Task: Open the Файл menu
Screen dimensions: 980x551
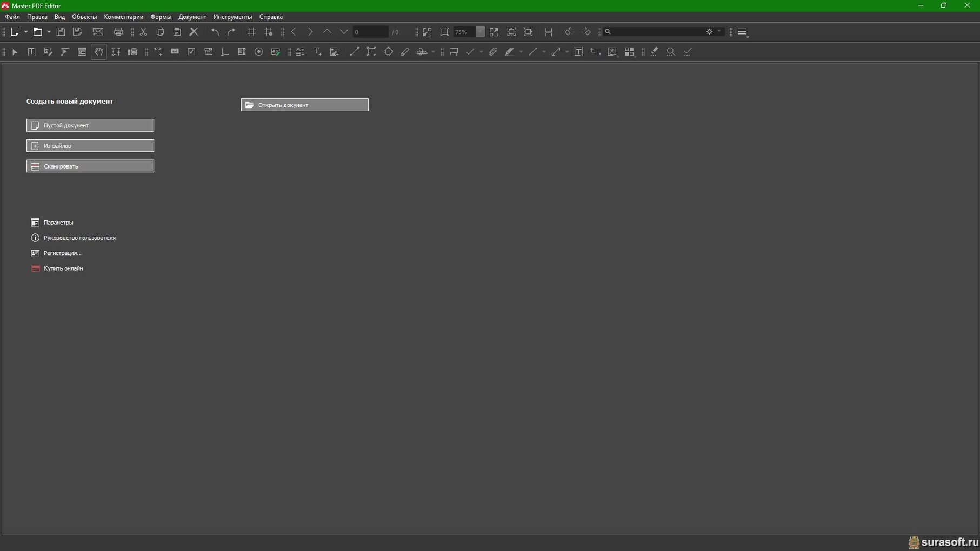Action: [x=12, y=17]
